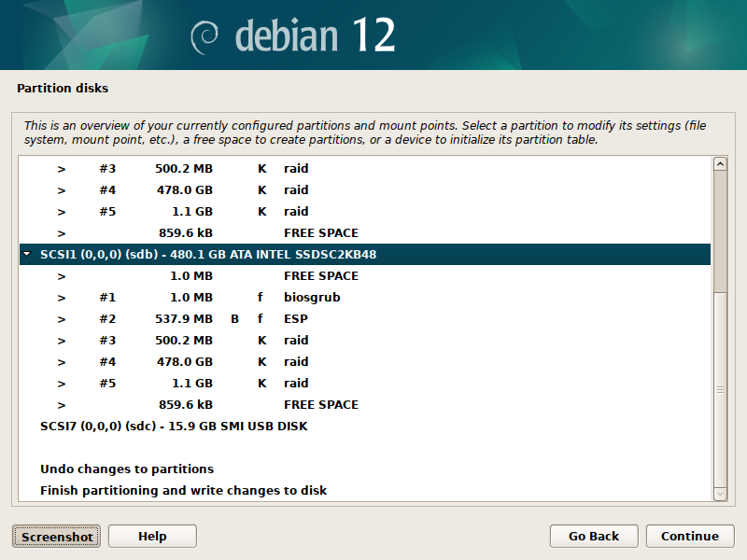Select the 537.9 MB ESP partition
This screenshot has width=747, height=560.
(x=295, y=318)
